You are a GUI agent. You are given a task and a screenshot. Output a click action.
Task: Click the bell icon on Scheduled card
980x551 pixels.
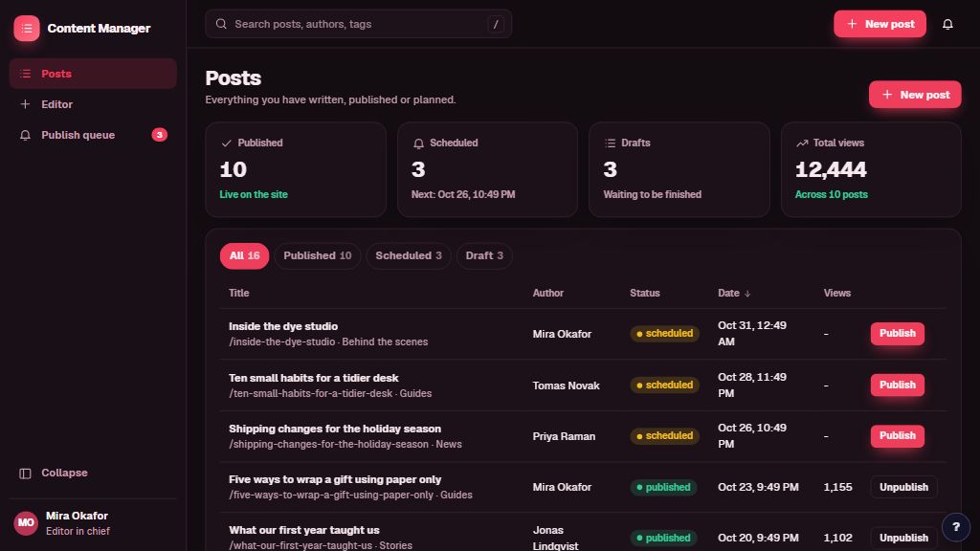418,143
